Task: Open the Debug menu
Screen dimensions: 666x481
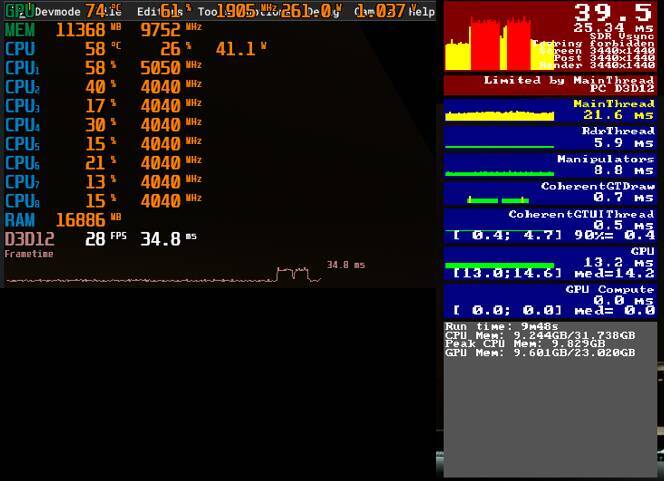Action: [324, 11]
